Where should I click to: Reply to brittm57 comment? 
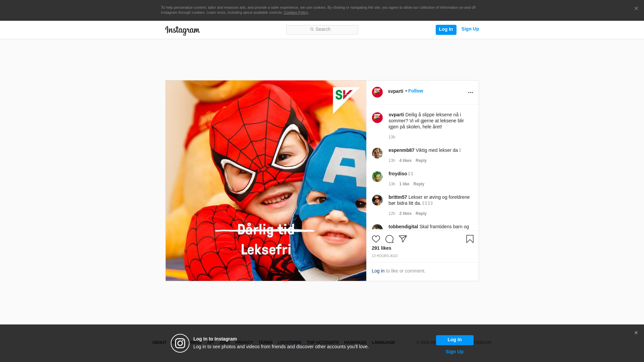point(421,214)
